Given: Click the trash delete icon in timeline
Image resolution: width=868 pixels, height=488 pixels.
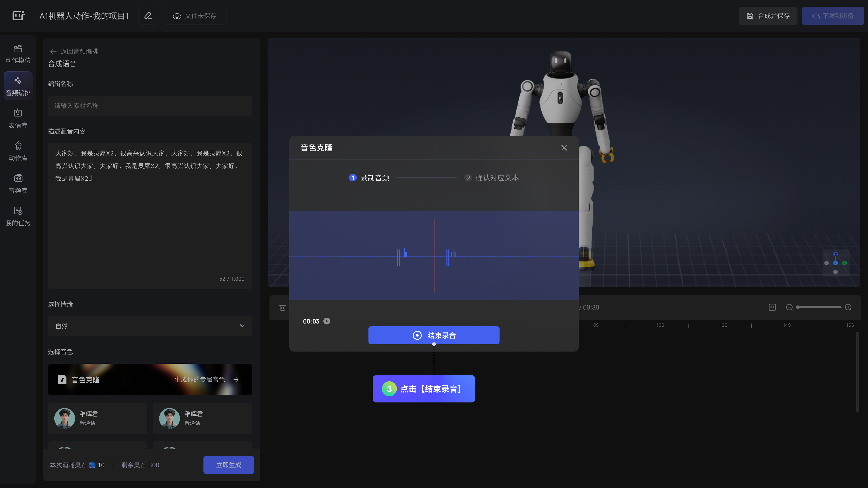Looking at the screenshot, I should (x=282, y=307).
